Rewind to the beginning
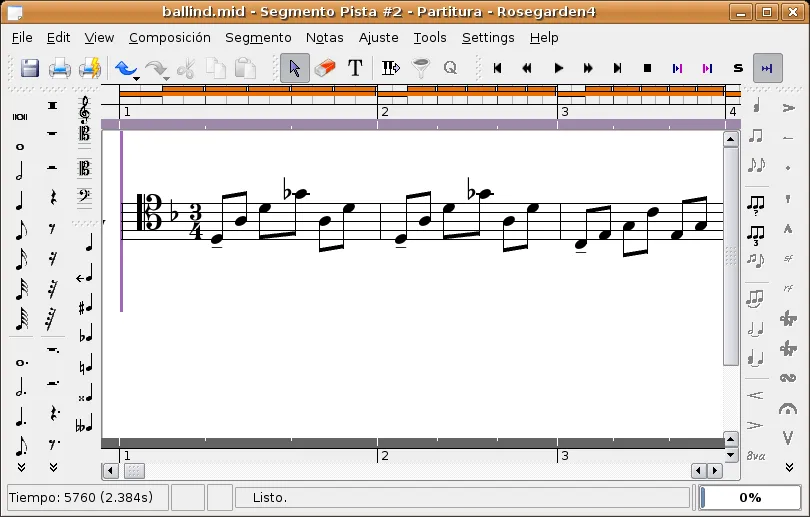 pos(497,68)
